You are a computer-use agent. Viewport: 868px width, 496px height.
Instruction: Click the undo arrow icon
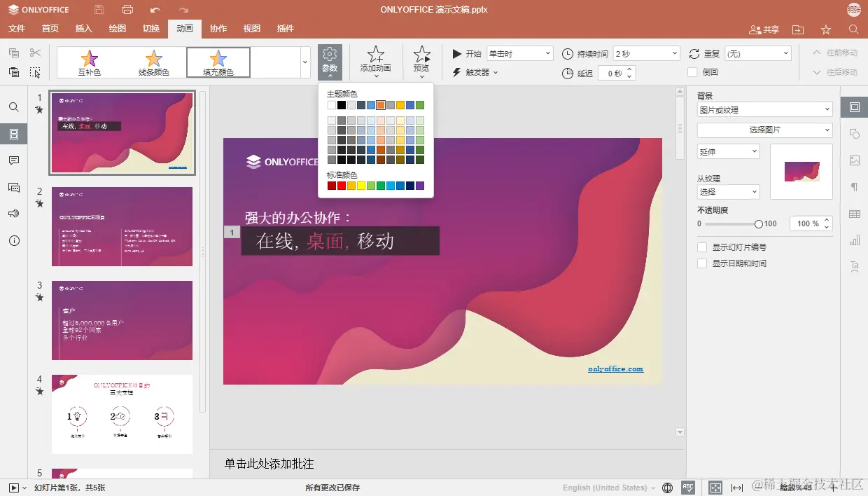(155, 10)
